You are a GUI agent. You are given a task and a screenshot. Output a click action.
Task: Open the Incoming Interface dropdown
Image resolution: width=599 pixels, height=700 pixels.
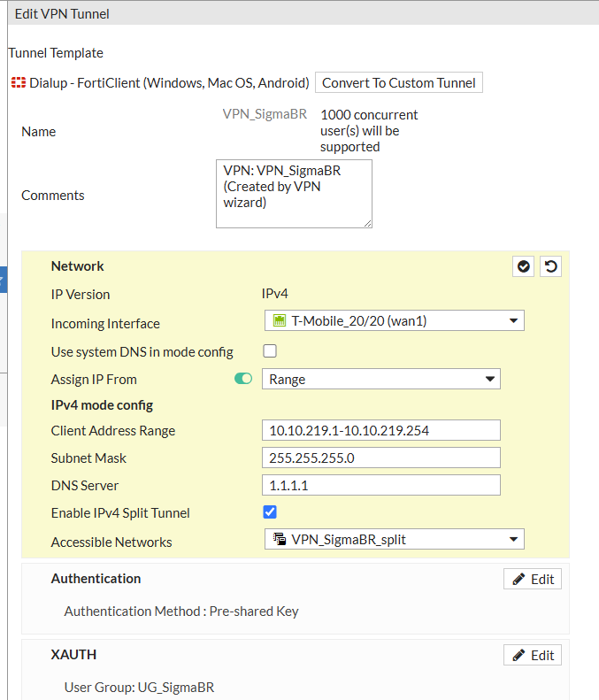(395, 321)
